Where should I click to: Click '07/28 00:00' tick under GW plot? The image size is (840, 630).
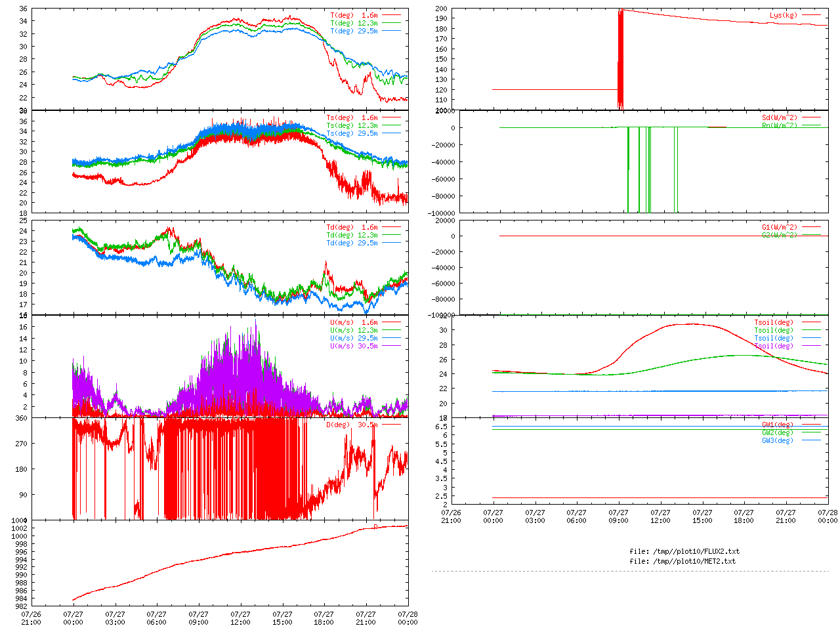click(x=828, y=516)
